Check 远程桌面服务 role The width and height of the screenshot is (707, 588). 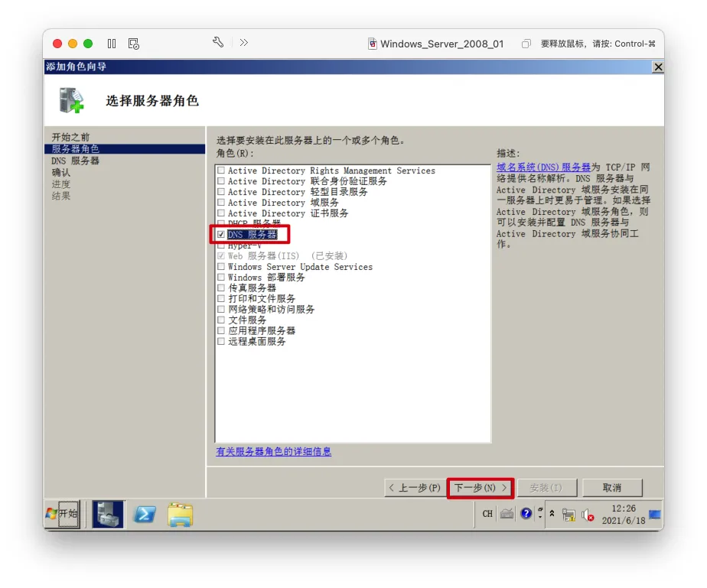coord(221,341)
